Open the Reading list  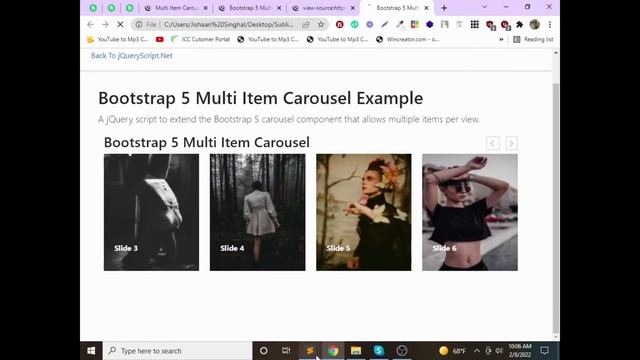coord(533,39)
